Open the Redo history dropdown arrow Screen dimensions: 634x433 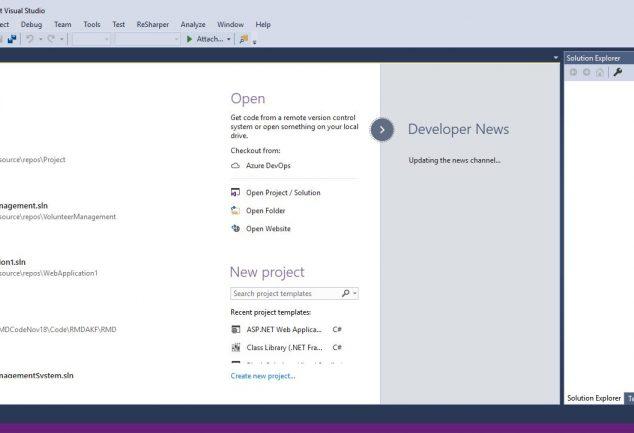coord(61,39)
